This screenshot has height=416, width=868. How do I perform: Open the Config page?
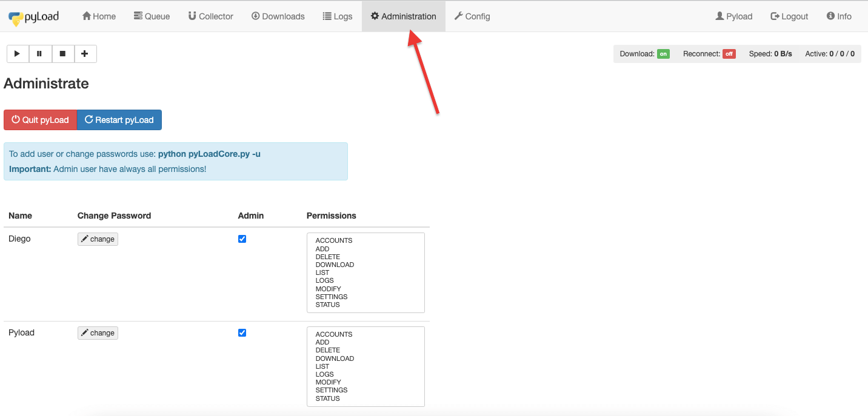pyautogui.click(x=472, y=16)
